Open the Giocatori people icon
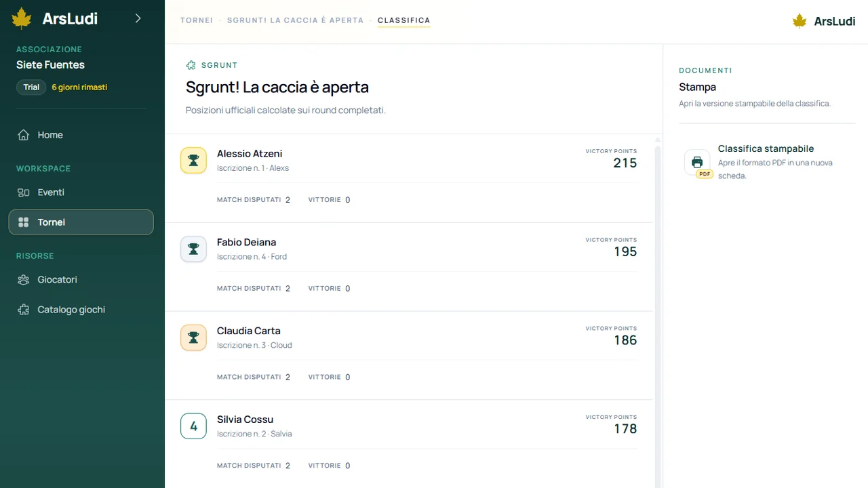 click(x=24, y=279)
